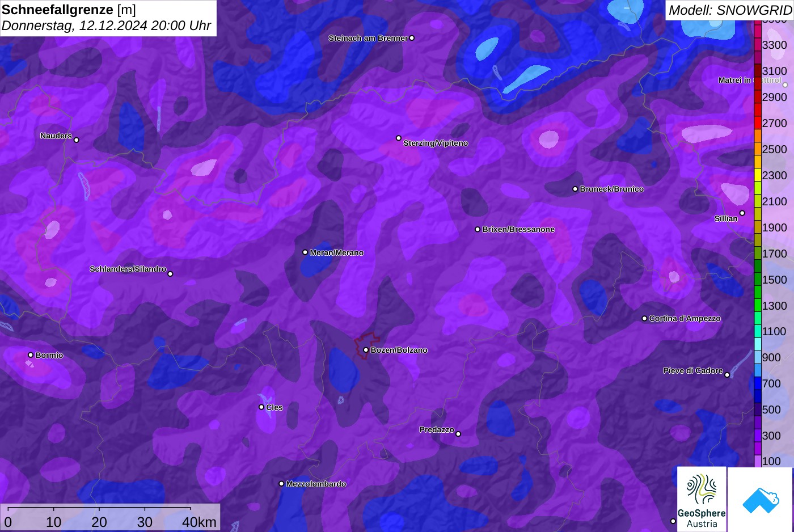Click the 2900 legend value
Image resolution: width=794 pixels, height=532 pixels.
pos(774,97)
